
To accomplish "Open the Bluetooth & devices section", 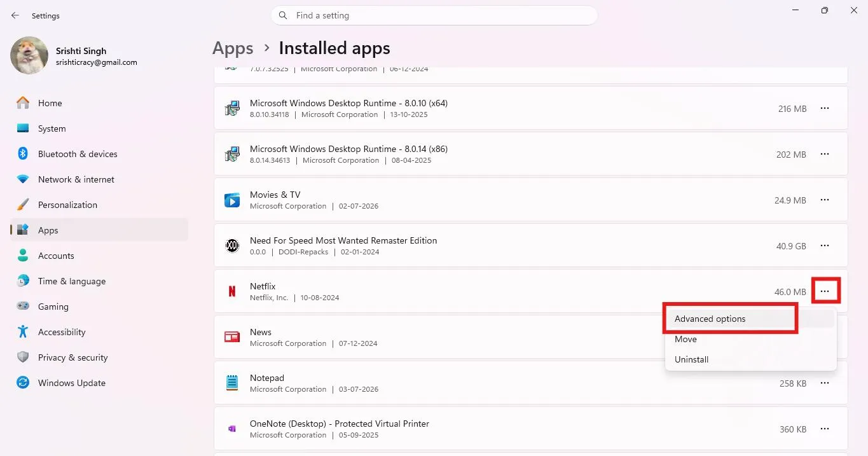I will (x=99, y=154).
